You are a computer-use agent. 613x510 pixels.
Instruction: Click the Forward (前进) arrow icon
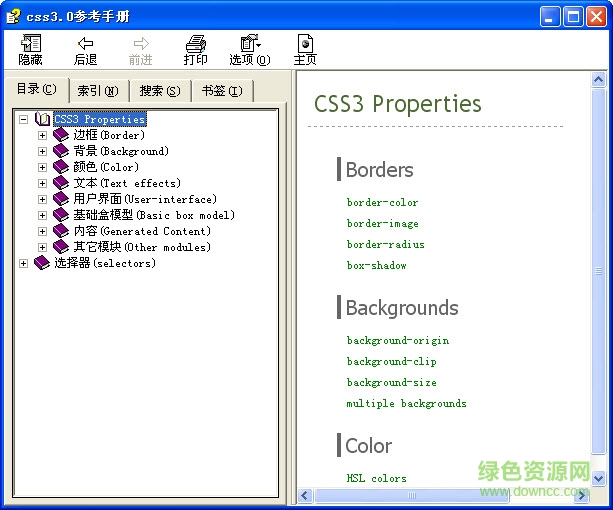[x=141, y=43]
